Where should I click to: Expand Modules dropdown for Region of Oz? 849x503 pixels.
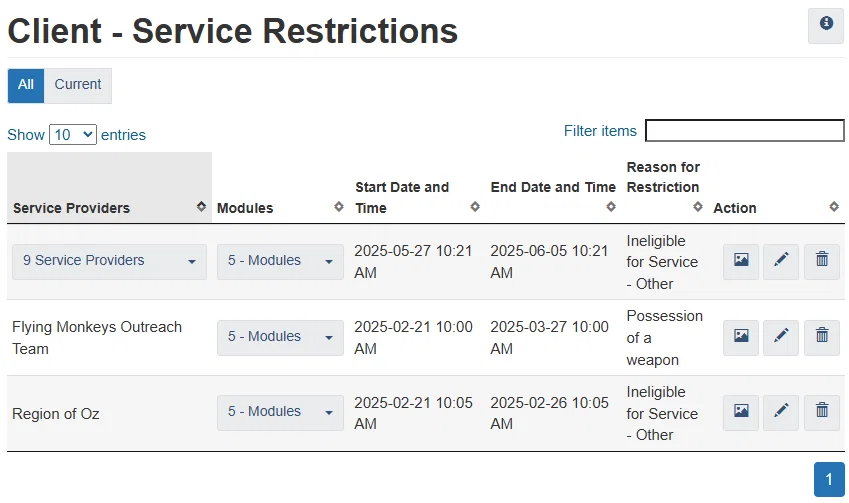point(280,412)
